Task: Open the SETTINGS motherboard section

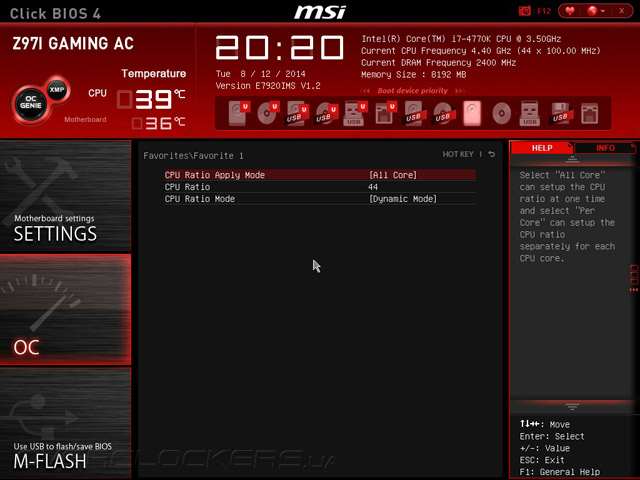Action: tap(65, 196)
